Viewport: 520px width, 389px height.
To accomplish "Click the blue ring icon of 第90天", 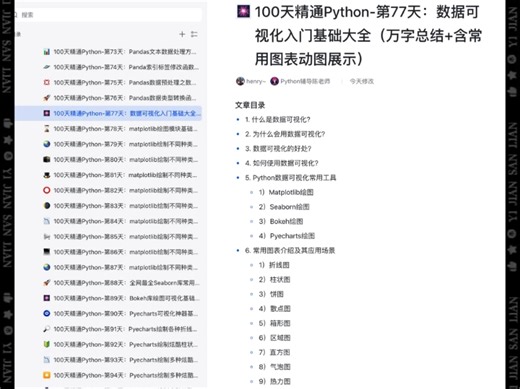I will click(x=47, y=314).
